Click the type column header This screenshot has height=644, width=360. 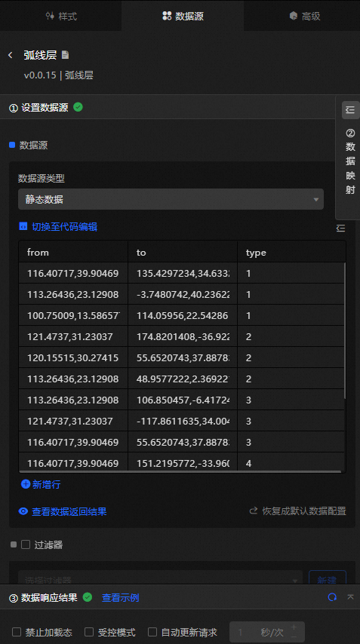tap(291, 252)
